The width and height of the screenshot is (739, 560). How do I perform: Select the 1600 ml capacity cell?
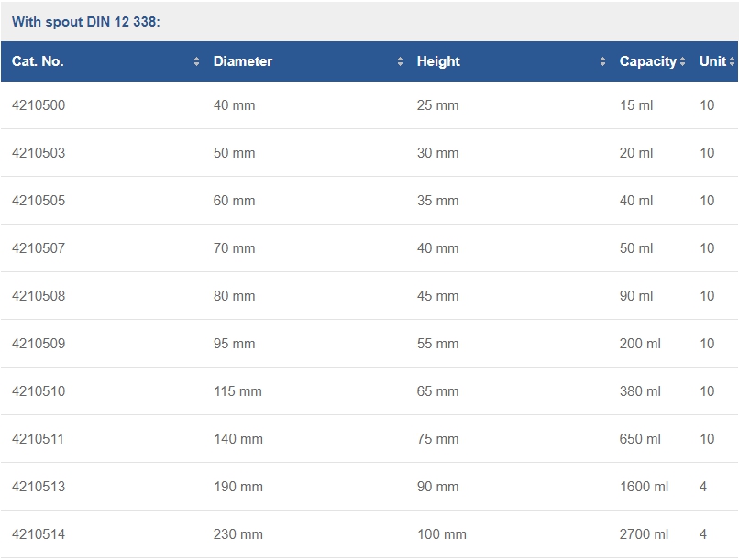(644, 487)
